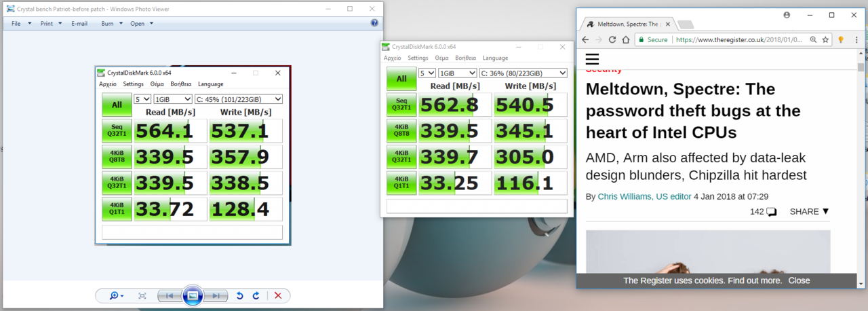
Task: Click the actual size button in Photo Viewer
Action: [x=142, y=295]
